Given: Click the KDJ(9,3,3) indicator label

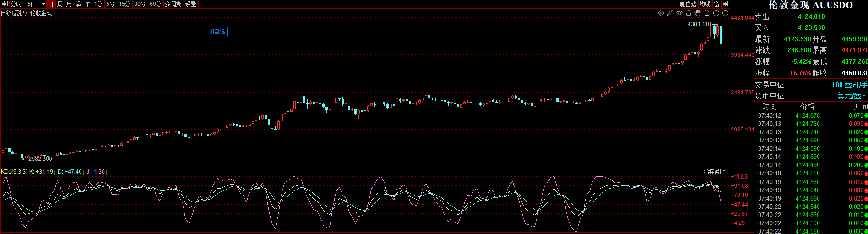Looking at the screenshot, I should tap(14, 172).
